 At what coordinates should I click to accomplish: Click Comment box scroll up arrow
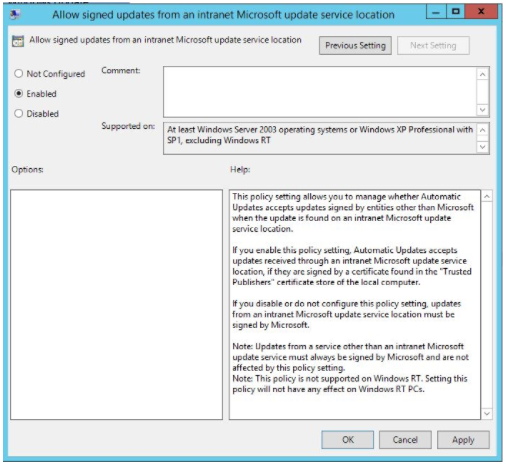482,74
